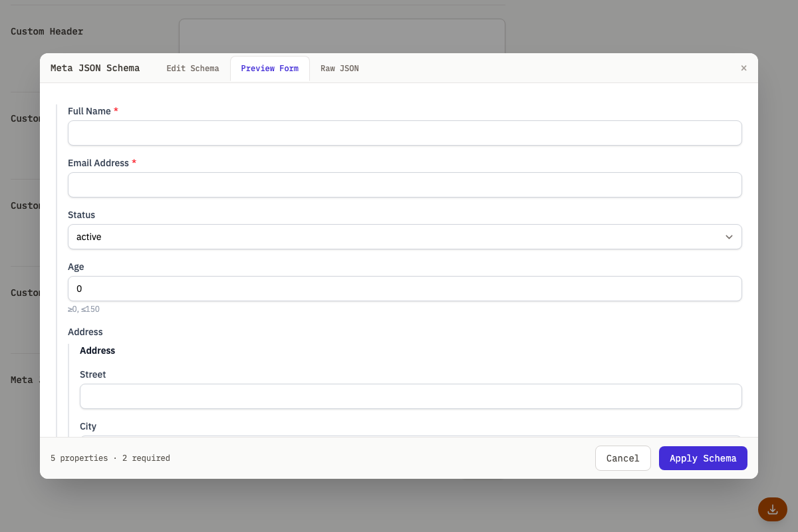Click the bold Address group heading

[97, 350]
